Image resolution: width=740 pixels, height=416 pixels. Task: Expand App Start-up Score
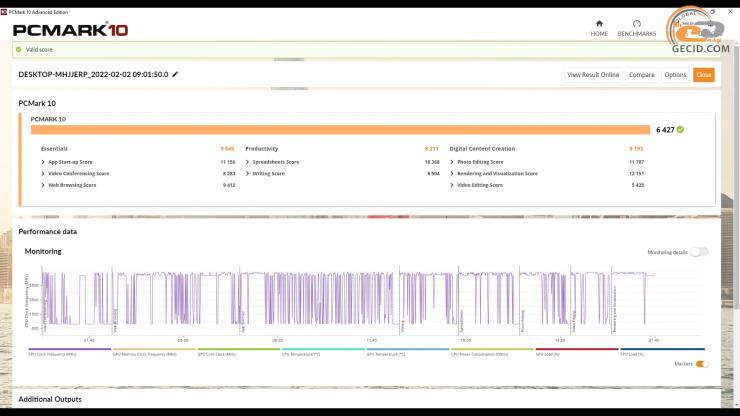[43, 162]
